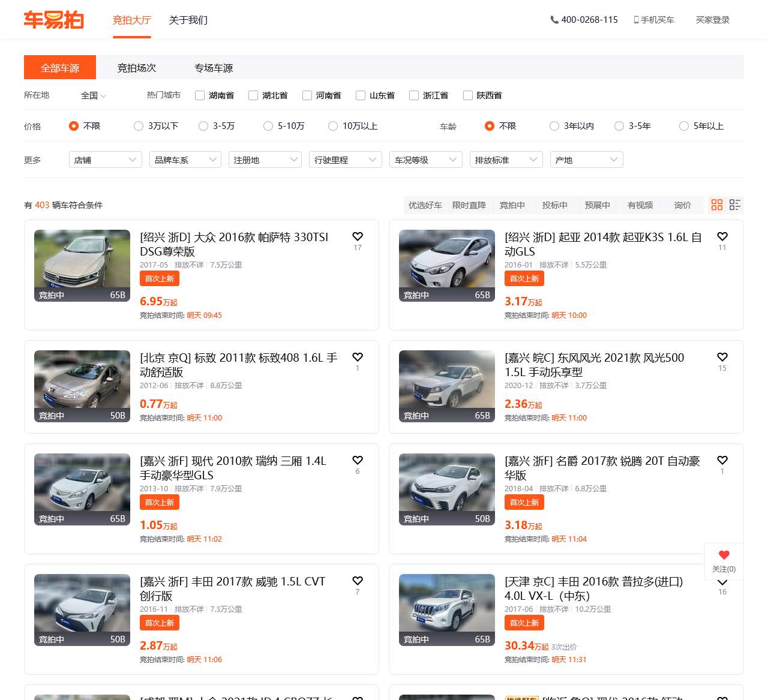Open the 起亚K3S 1.6L listing title
The image size is (768, 700).
[x=603, y=244]
